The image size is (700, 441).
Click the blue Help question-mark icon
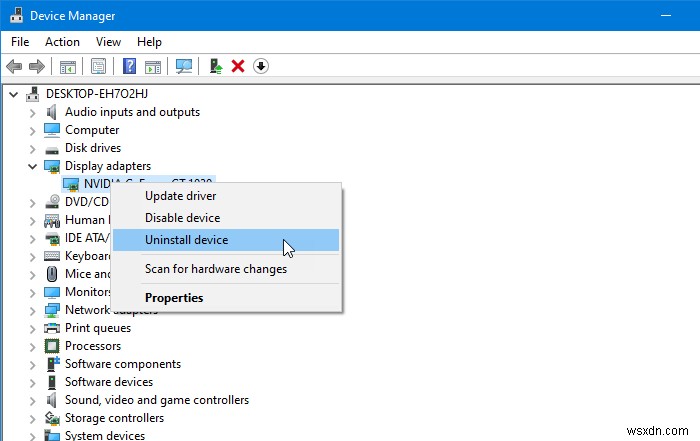point(129,66)
